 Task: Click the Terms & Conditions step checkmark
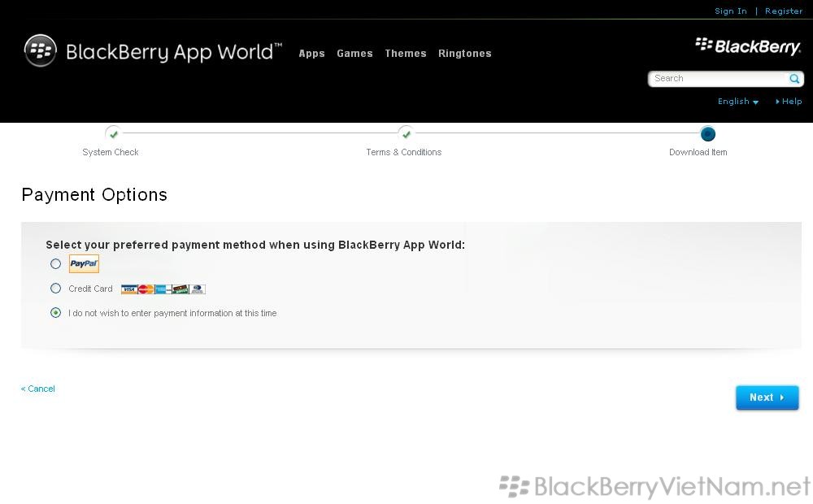tap(406, 134)
